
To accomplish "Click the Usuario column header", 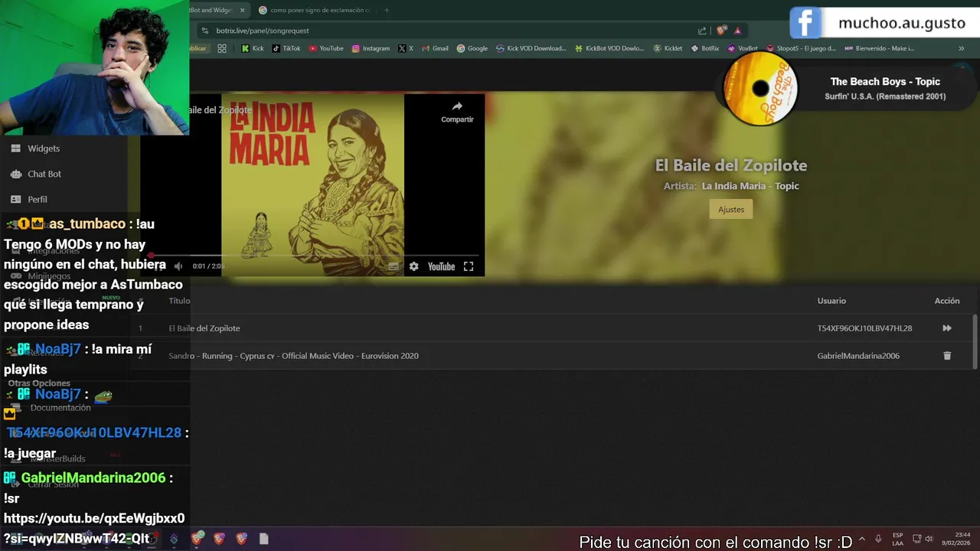I will (x=831, y=301).
